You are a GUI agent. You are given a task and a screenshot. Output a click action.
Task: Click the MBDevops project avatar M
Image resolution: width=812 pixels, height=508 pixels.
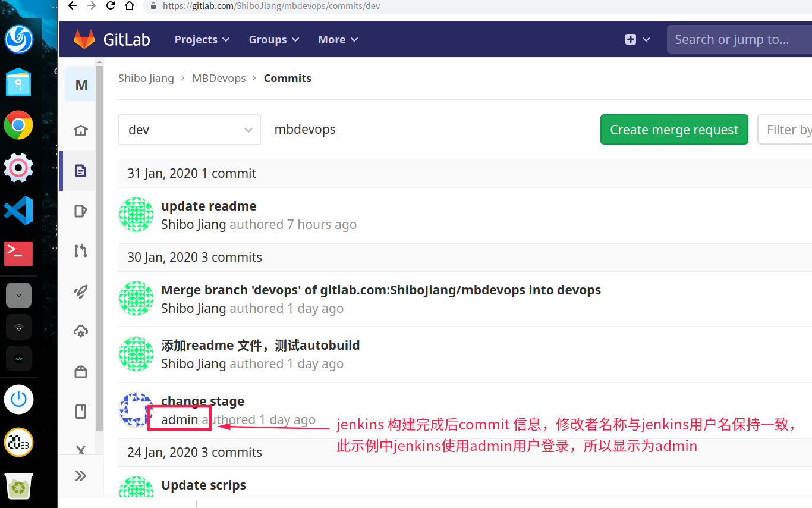(81, 85)
